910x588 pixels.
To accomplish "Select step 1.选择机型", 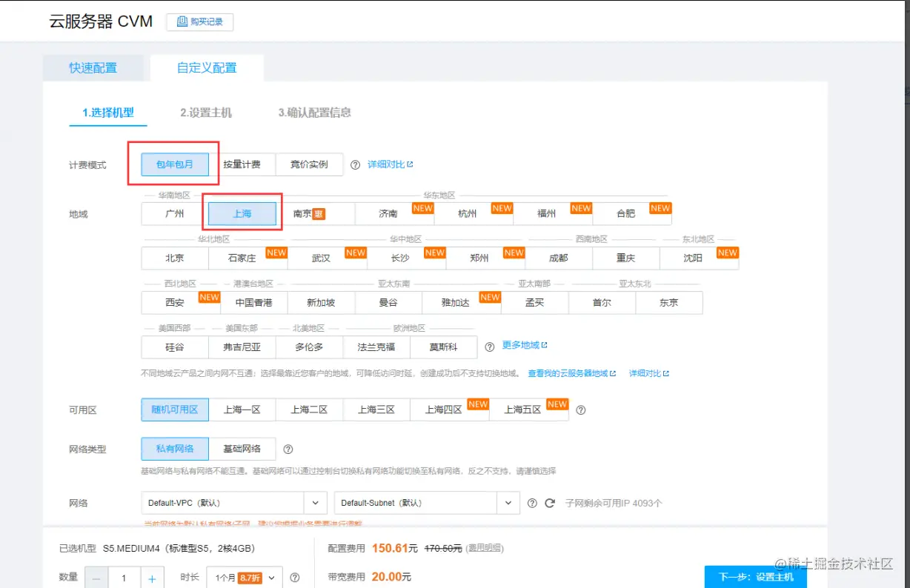I will pyautogui.click(x=108, y=113).
